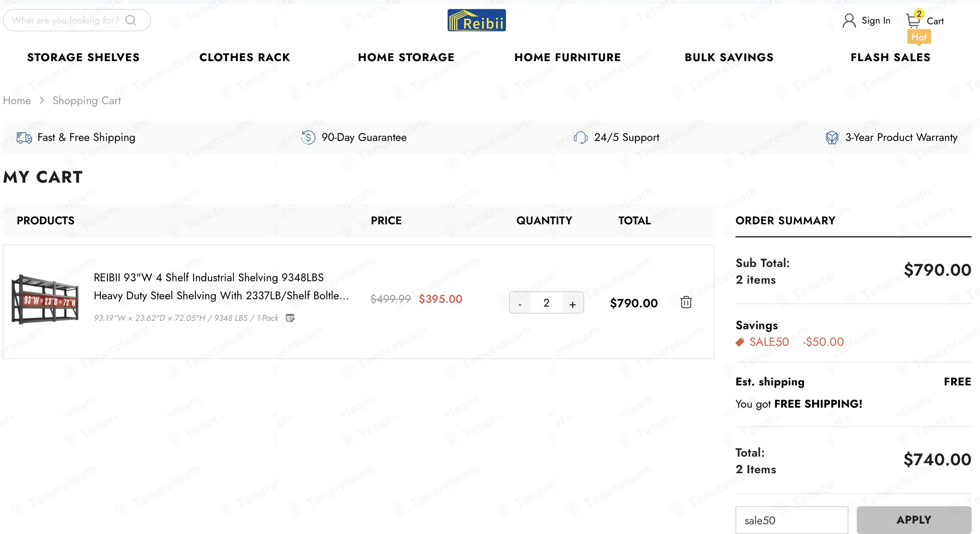The width and height of the screenshot is (980, 534).
Task: Open the FLASH SALES menu
Action: click(891, 57)
